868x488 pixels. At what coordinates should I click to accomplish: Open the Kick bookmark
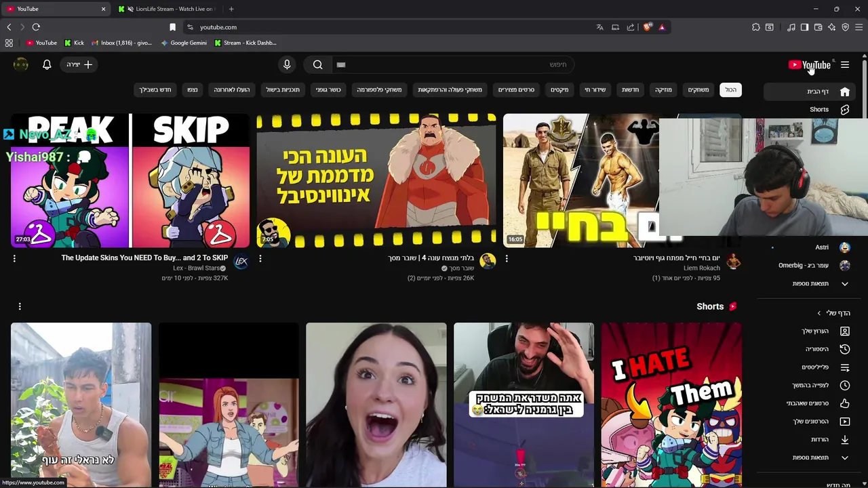(x=75, y=43)
